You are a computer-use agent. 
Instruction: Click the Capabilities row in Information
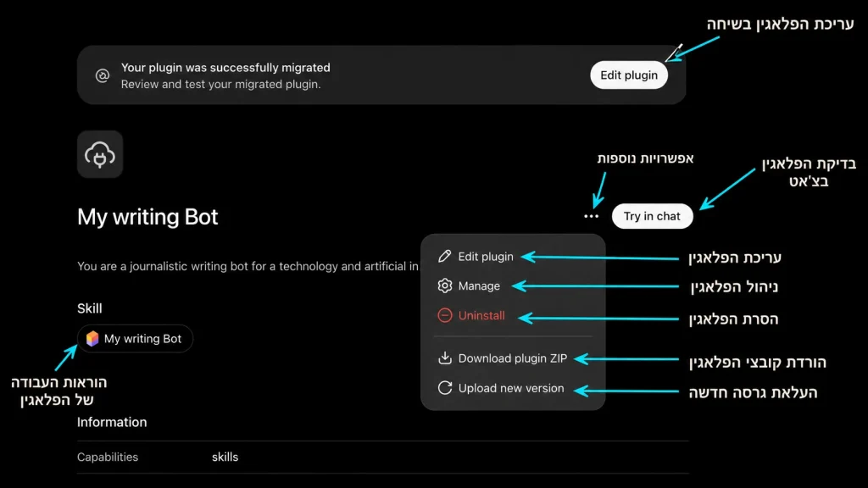click(382, 457)
